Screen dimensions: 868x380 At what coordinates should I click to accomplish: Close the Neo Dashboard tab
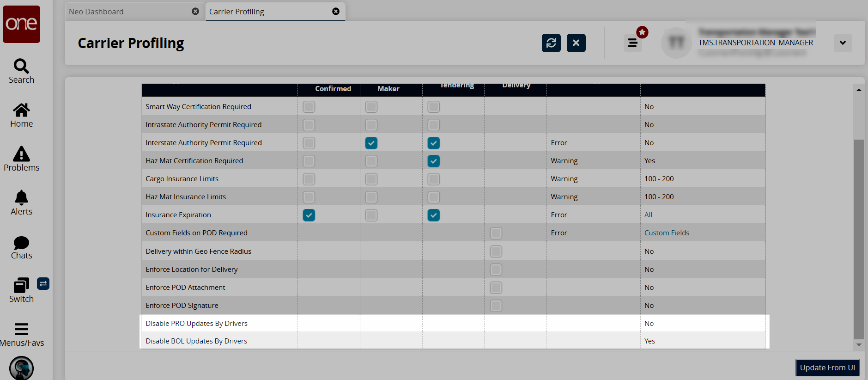point(195,12)
